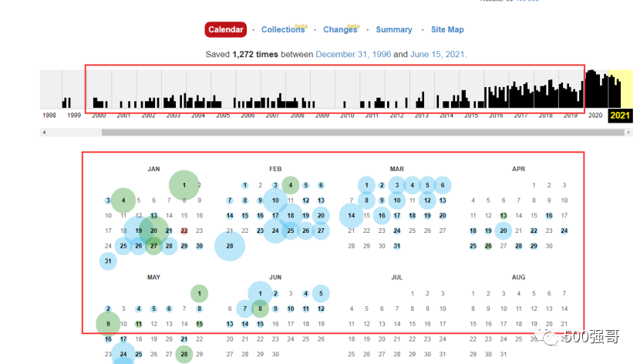Viewport: 640px width, 364px height.
Task: Open the June 15, 2021 link
Action: [438, 55]
